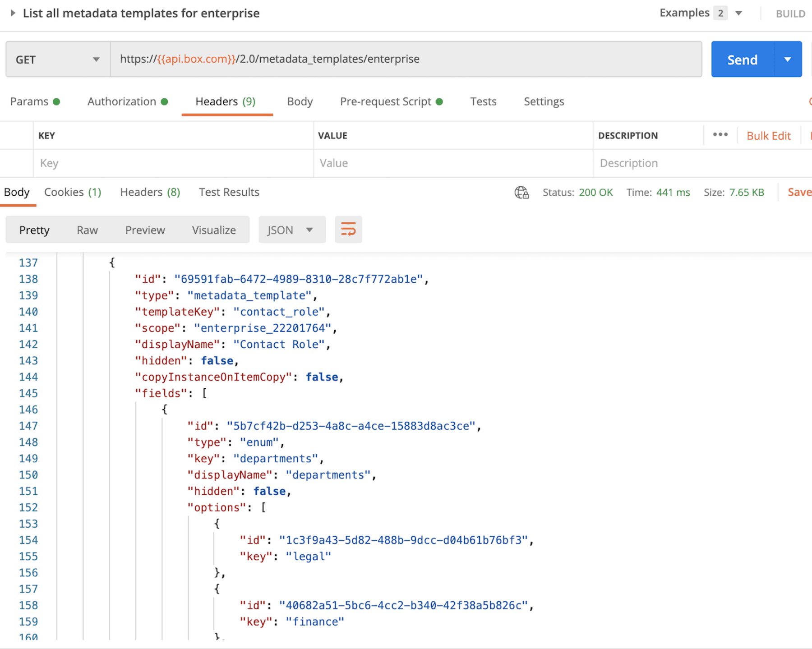Click the KEY column header
Viewport: 812px width, 649px height.
point(46,136)
